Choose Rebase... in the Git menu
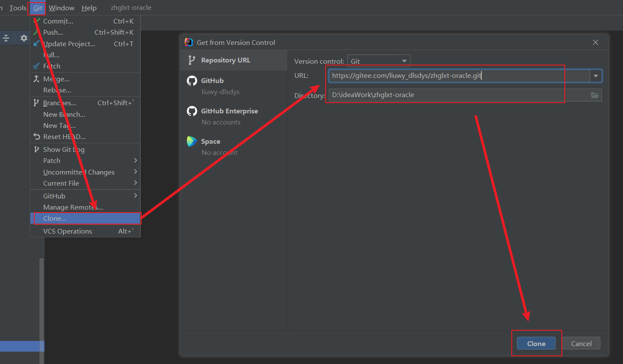Screen dimensions: 623x364 point(85,90)
